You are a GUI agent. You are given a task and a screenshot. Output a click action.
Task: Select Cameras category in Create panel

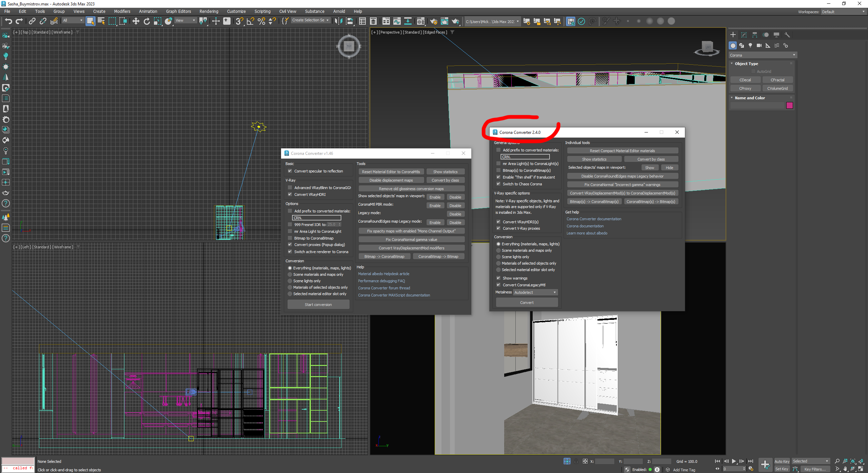coord(759,45)
